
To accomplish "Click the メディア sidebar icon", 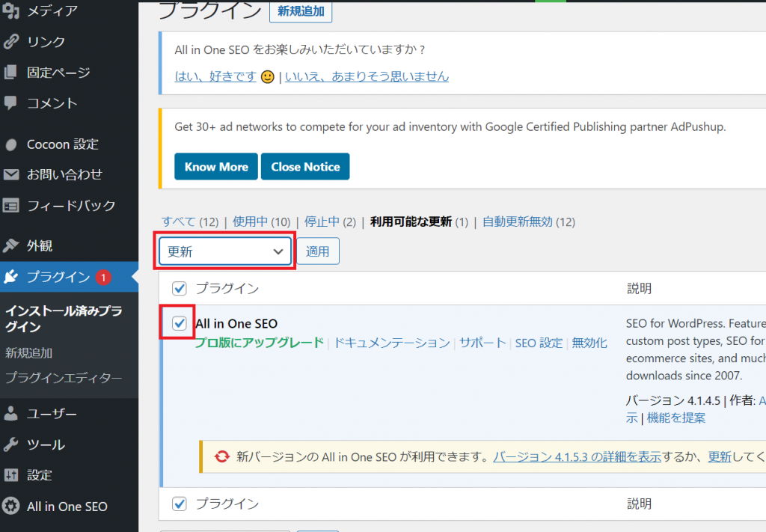I will pos(10,10).
